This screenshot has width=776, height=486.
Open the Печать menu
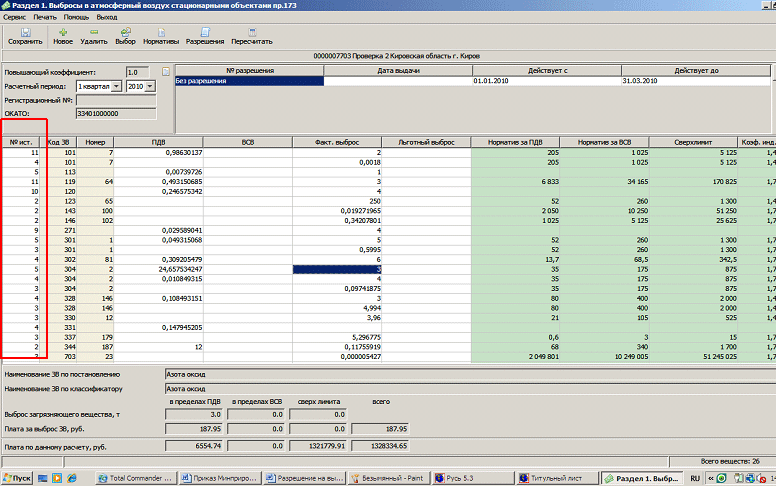[x=45, y=18]
